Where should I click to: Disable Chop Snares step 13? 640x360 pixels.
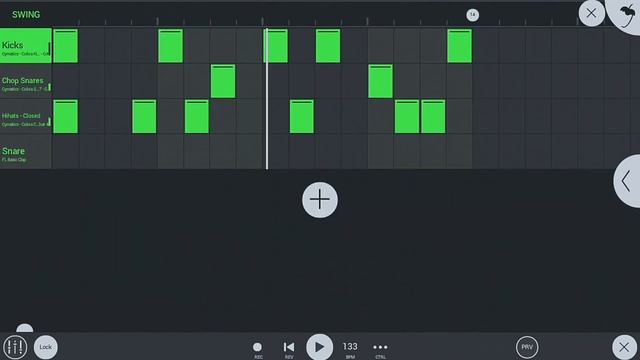(x=380, y=81)
